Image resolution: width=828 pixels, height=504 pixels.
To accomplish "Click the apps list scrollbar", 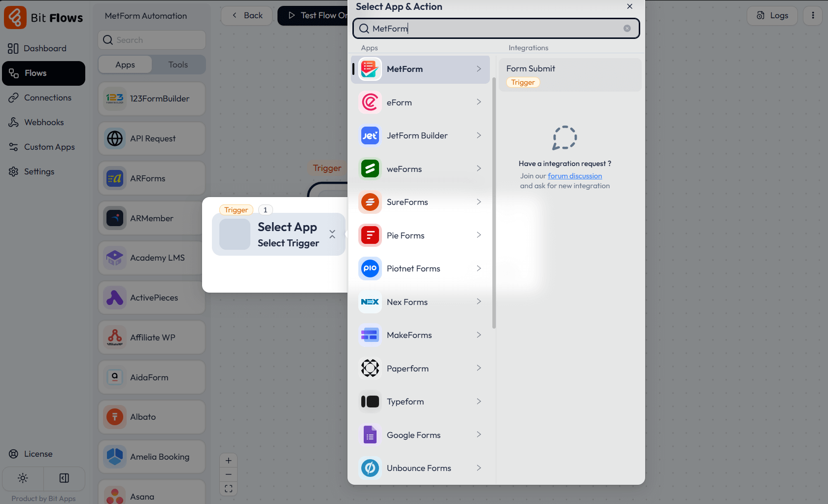I will coord(494,203).
